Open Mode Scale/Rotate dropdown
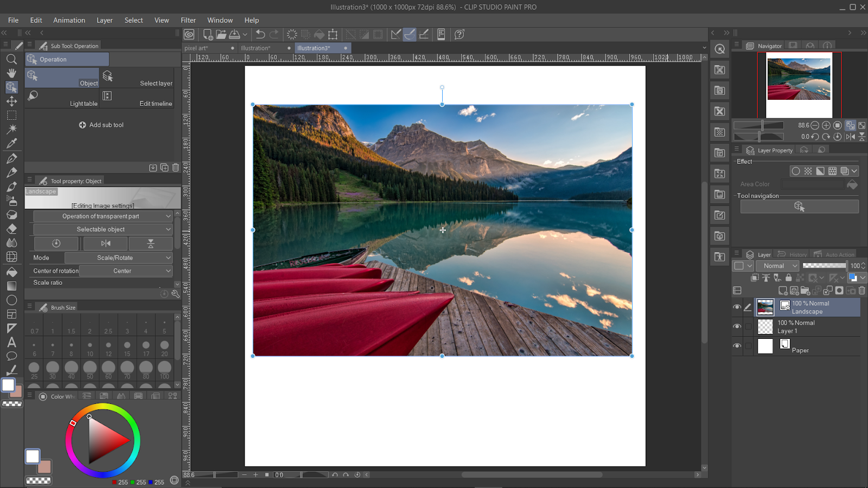Viewport: 868px width, 488px height. [118, 258]
